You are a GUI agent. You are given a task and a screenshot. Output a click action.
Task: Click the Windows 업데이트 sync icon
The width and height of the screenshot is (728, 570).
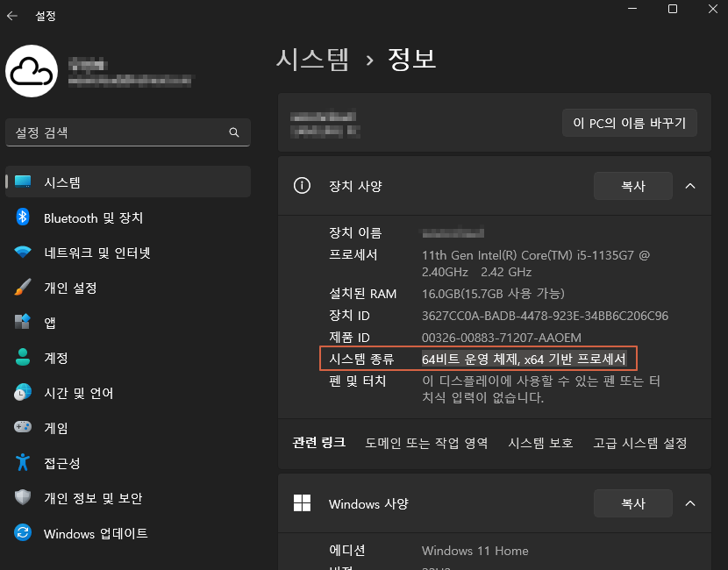[23, 532]
